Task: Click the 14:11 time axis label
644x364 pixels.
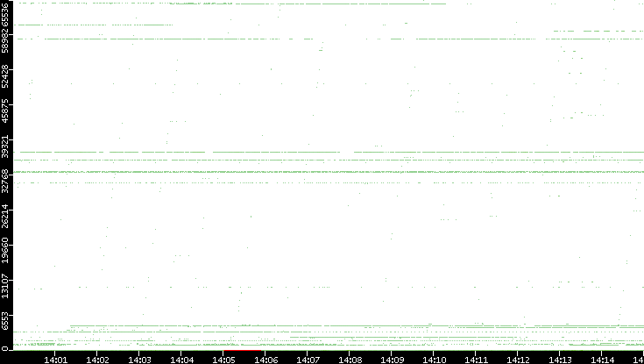Action: click(x=476, y=360)
